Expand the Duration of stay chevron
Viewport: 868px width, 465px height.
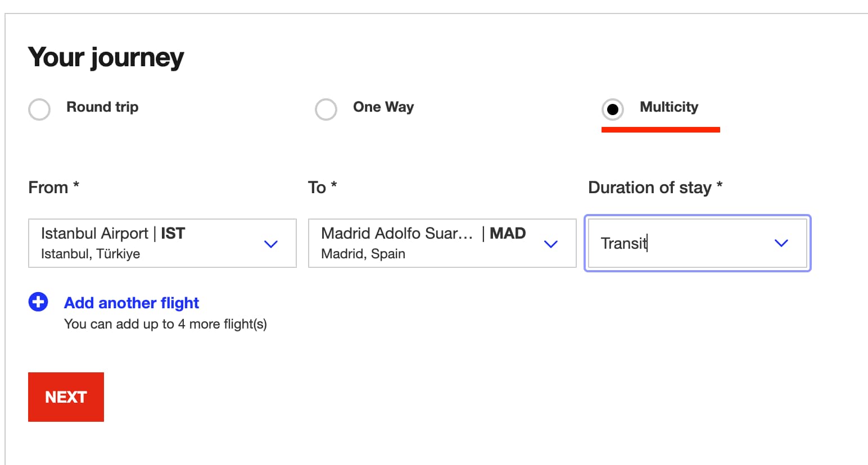coord(781,243)
